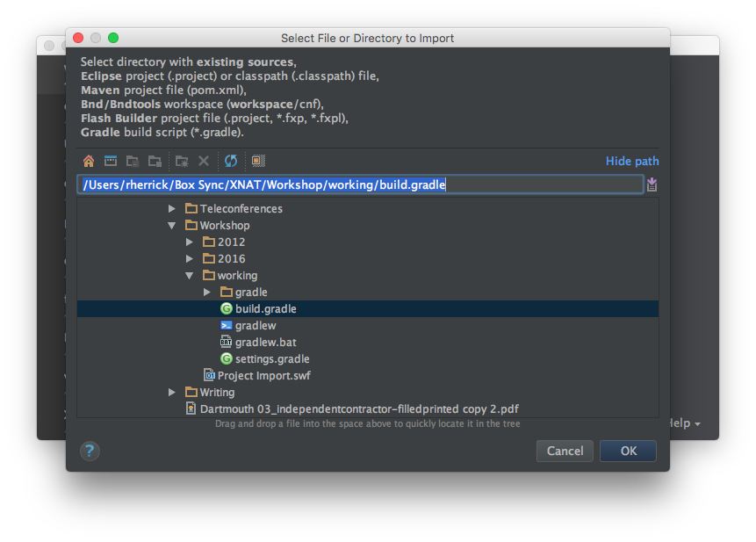Open the help question mark button
Image resolution: width=756 pixels, height=542 pixels.
(90, 451)
